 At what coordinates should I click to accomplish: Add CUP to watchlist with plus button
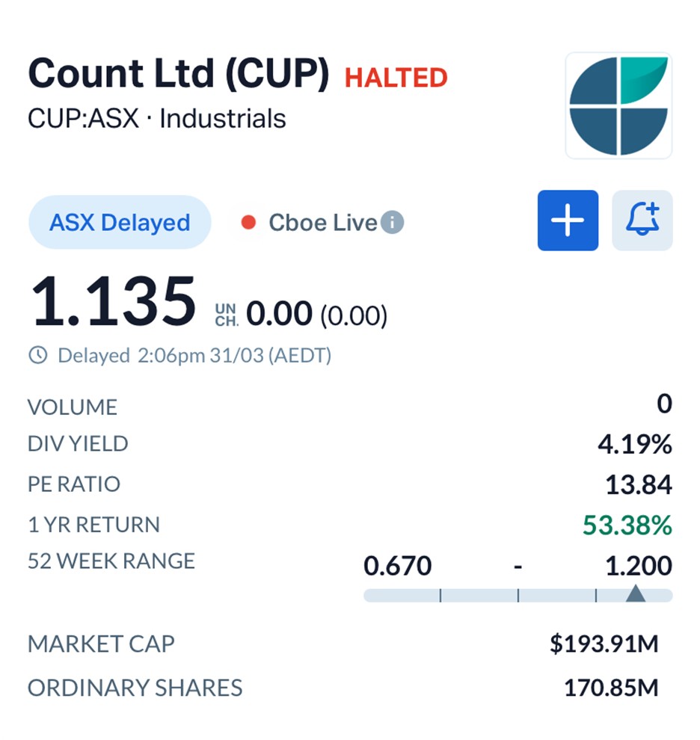pos(568,221)
